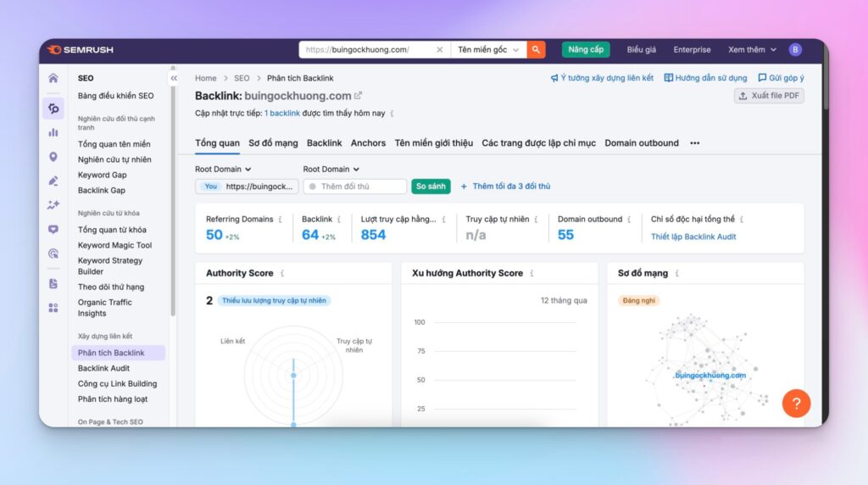Screen dimensions: 868x485
Task: Select Phân tích Backlink in sidebar
Action: click(x=119, y=353)
